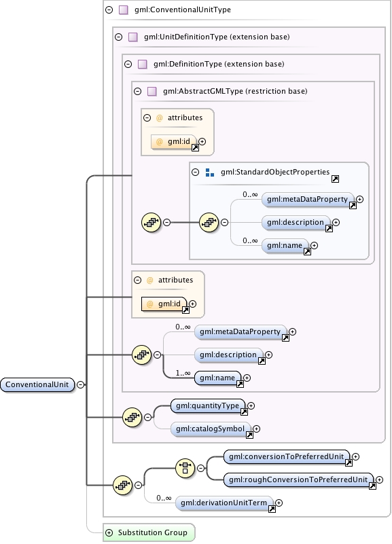Image resolution: width=392 pixels, height=544 pixels.
Task: Click gml:StandardObjectProperties group icon
Action: pyautogui.click(x=210, y=173)
